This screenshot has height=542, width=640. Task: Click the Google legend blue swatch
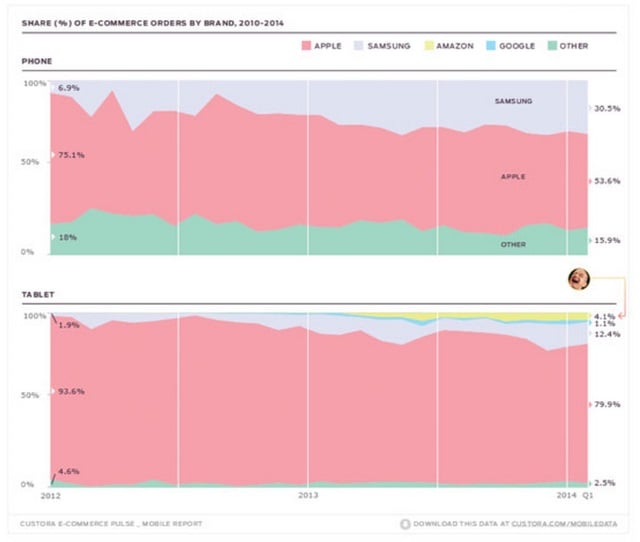point(491,46)
